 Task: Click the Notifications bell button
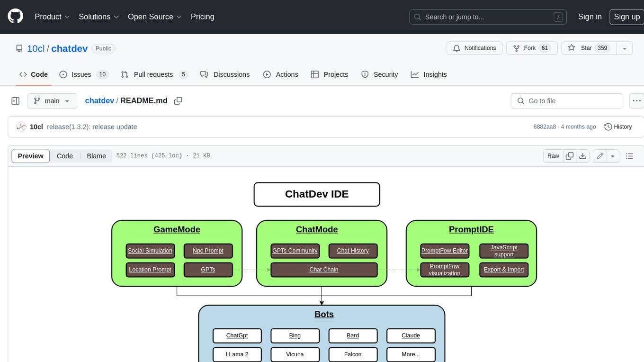pyautogui.click(x=475, y=48)
